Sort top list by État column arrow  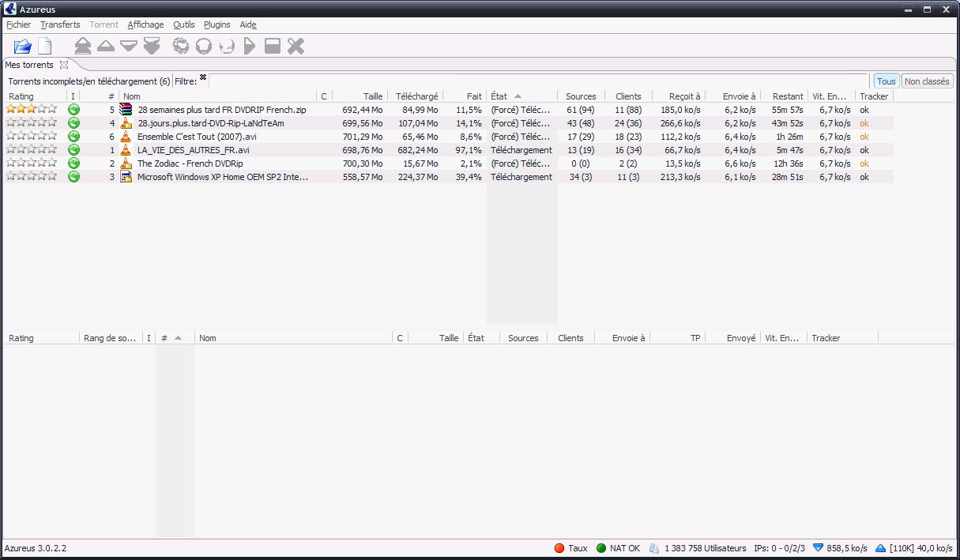pos(518,96)
